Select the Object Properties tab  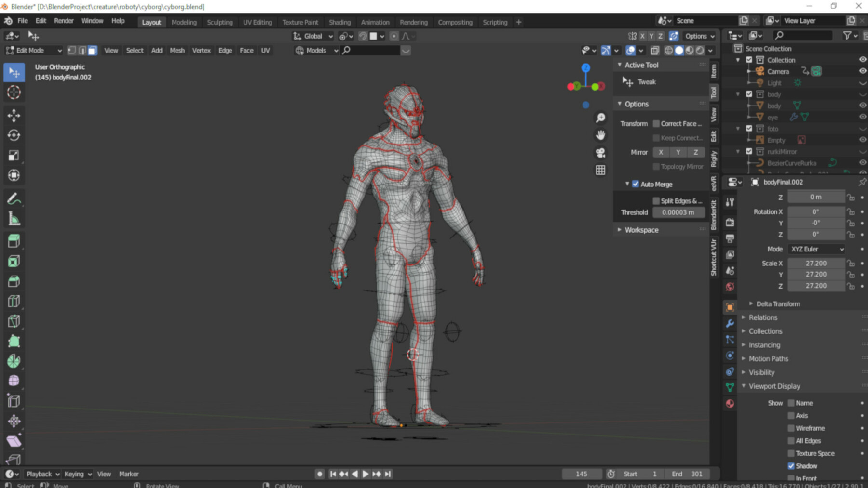(730, 306)
